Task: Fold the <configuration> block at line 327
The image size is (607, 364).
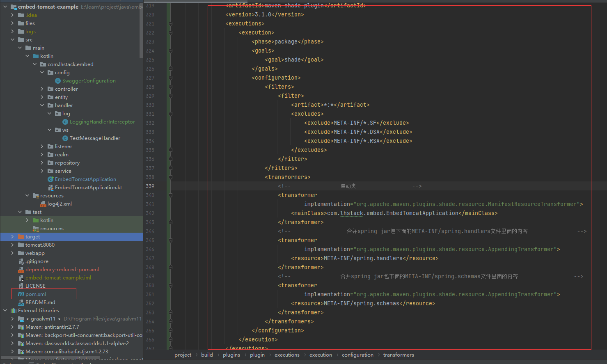Action: pyautogui.click(x=170, y=78)
